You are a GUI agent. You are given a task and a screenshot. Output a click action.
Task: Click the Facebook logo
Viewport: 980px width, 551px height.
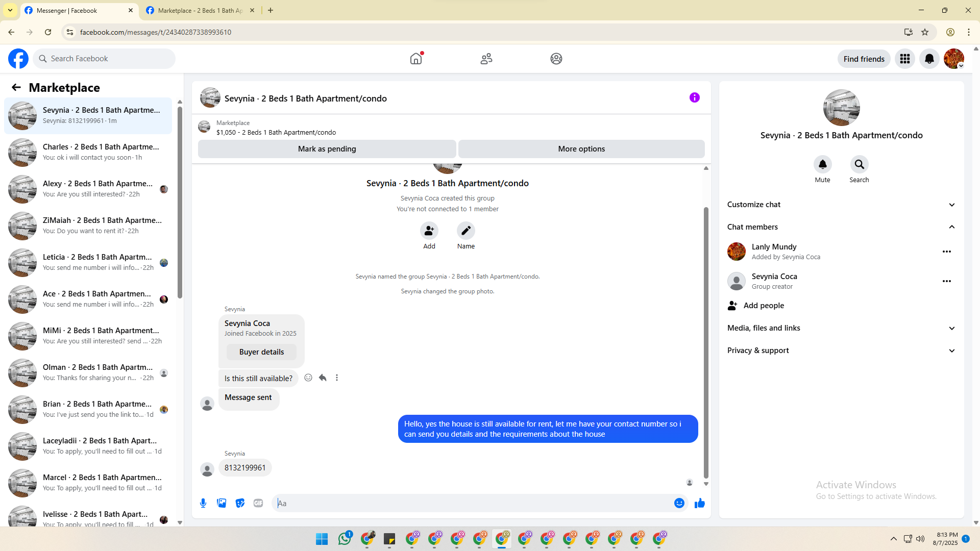(18, 59)
